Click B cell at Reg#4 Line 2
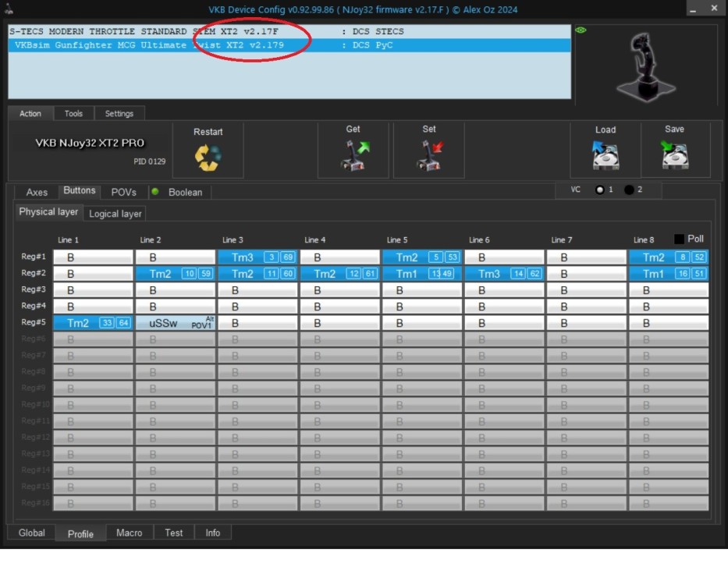 coord(176,307)
